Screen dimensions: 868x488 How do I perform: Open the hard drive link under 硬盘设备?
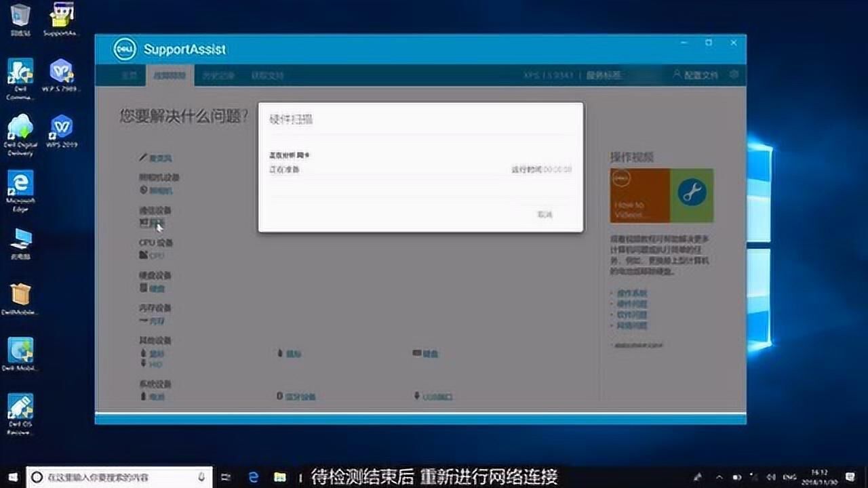point(157,289)
